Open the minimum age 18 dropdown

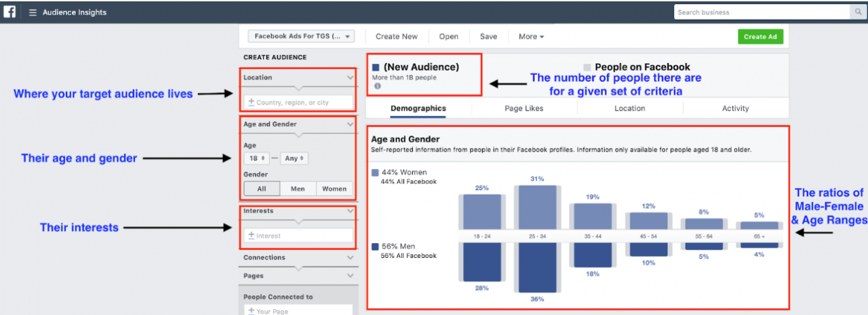click(256, 158)
